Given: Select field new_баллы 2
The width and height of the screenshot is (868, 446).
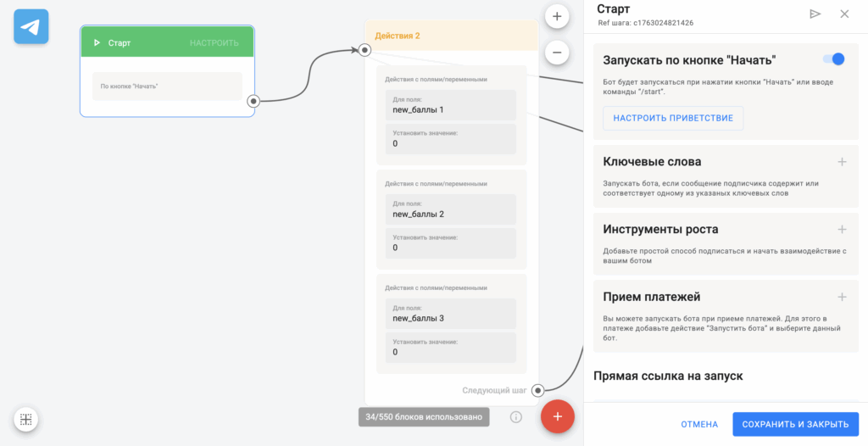Looking at the screenshot, I should click(451, 209).
